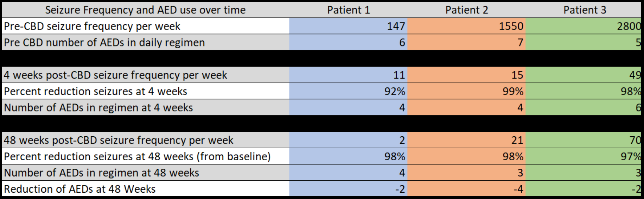Select Patient 3 pre-CBD value 2800

pyautogui.click(x=629, y=26)
